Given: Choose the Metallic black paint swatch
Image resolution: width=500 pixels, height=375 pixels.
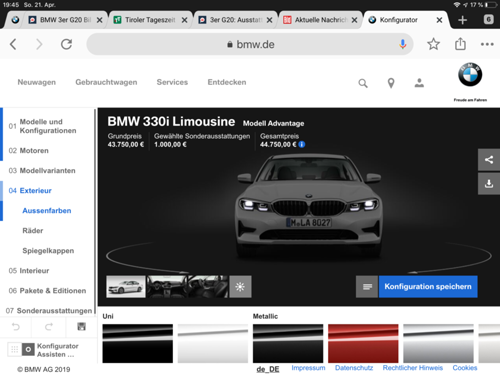Looking at the screenshot, I should click(288, 343).
